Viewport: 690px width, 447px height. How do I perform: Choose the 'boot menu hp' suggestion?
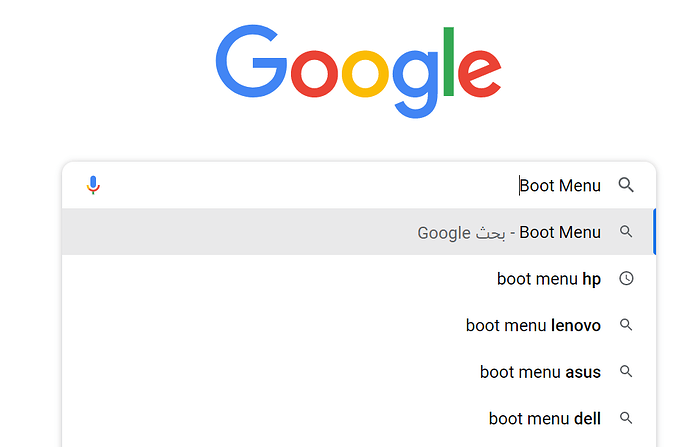click(548, 279)
